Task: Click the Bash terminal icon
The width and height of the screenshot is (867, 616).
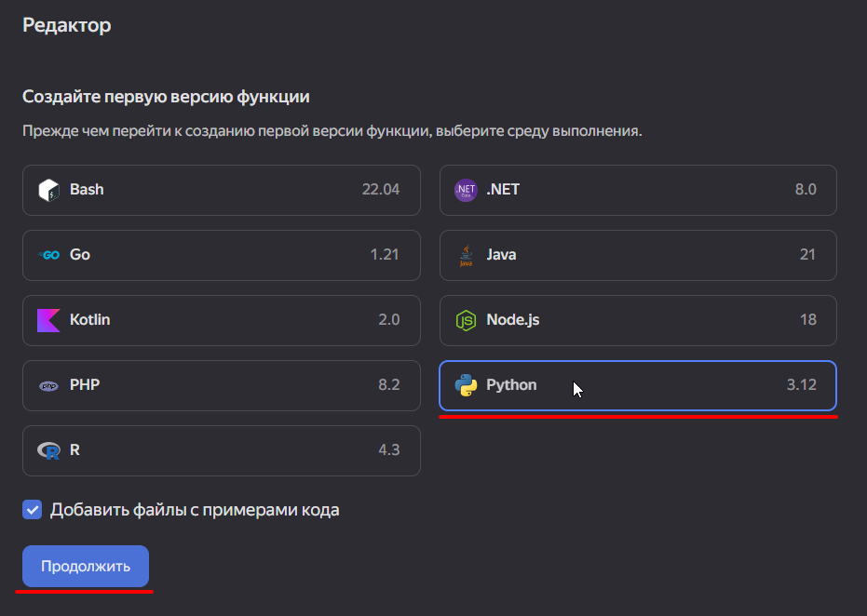Action: click(x=48, y=190)
